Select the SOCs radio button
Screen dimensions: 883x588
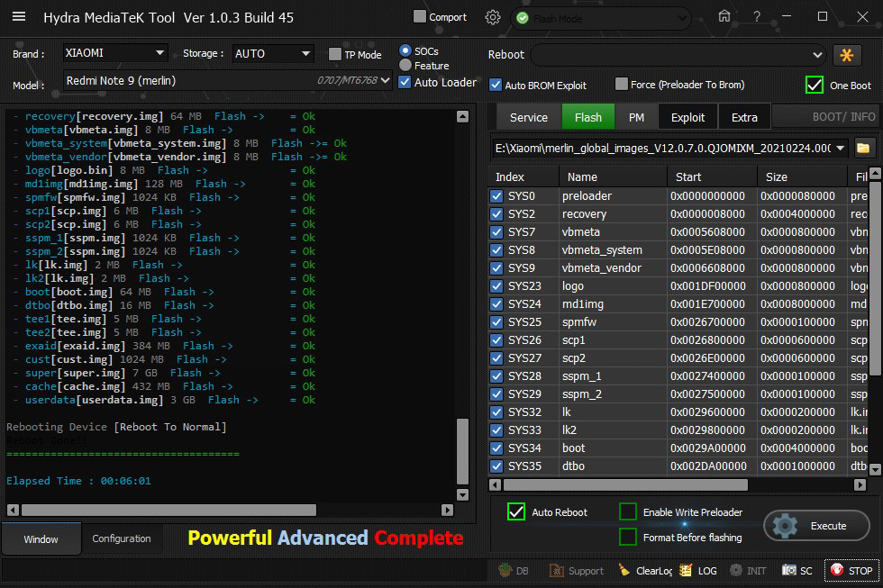pyautogui.click(x=405, y=50)
